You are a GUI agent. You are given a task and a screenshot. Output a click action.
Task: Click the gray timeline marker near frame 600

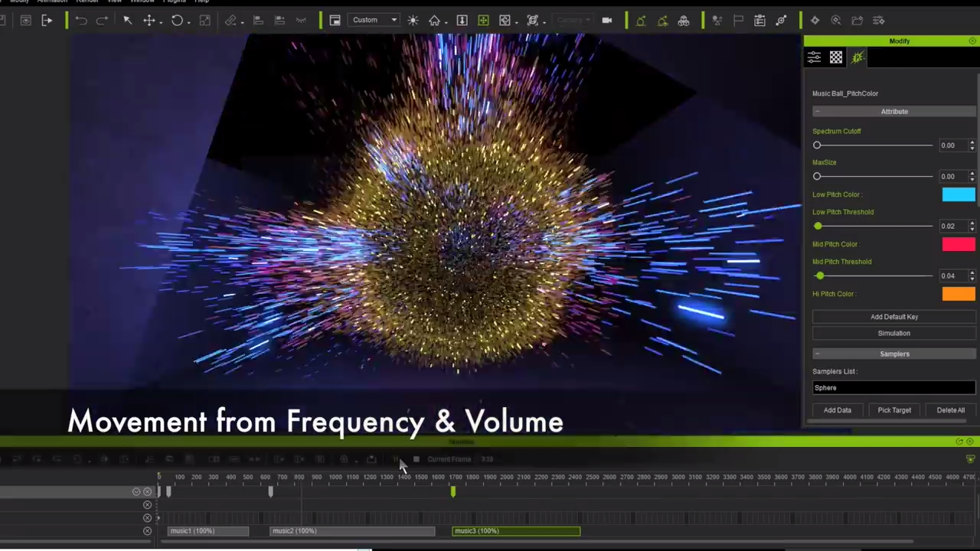(270, 492)
